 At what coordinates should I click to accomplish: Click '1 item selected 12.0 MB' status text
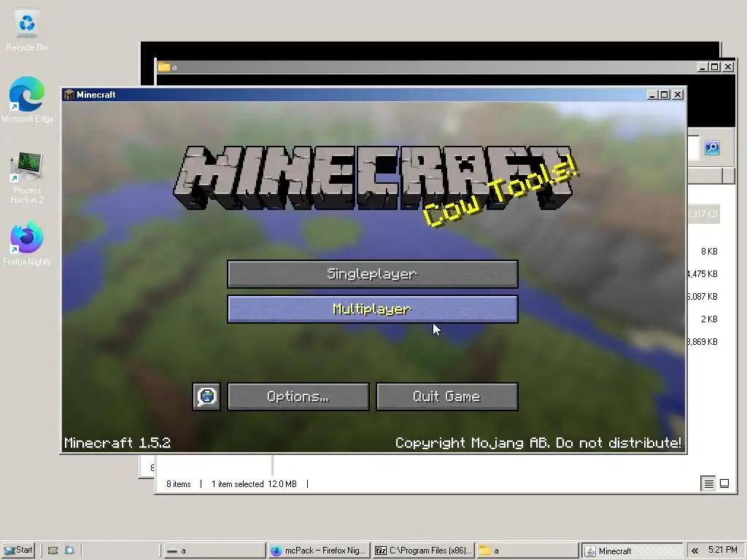(x=254, y=484)
